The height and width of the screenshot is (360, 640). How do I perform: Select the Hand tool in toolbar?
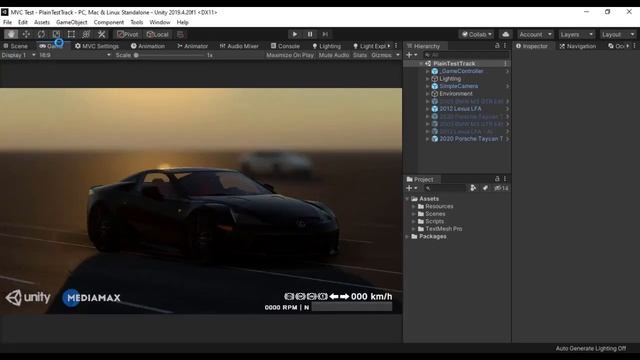point(11,34)
